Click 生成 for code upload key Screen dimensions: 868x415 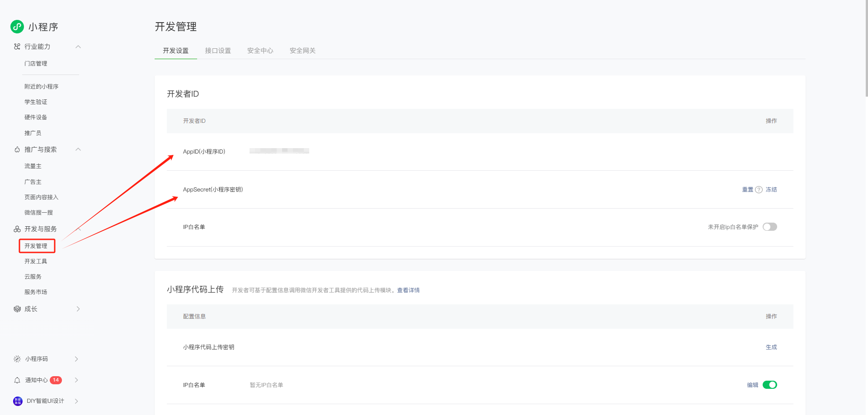pos(771,347)
